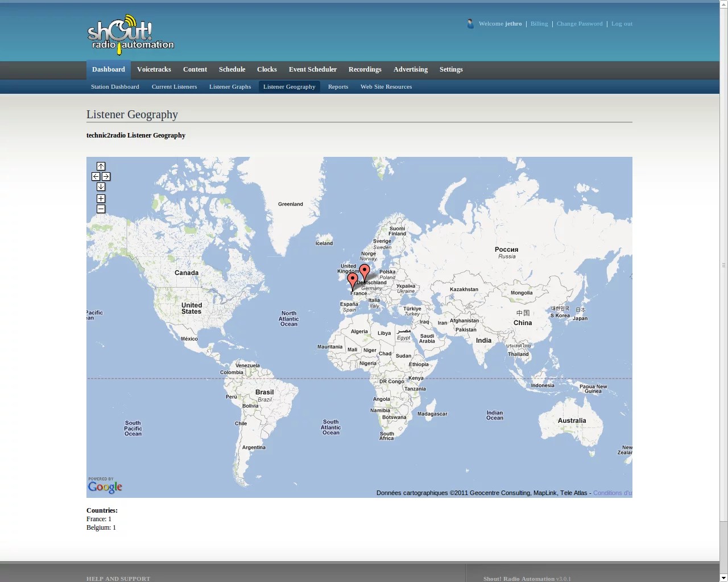
Task: Pan the map up with arrow icon
Action: pos(101,166)
